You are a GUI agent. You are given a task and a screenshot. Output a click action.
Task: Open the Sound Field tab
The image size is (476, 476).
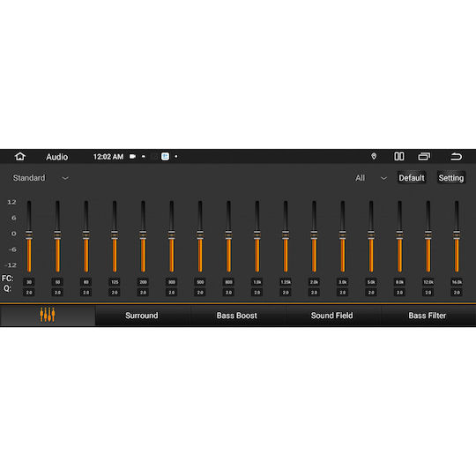(331, 316)
